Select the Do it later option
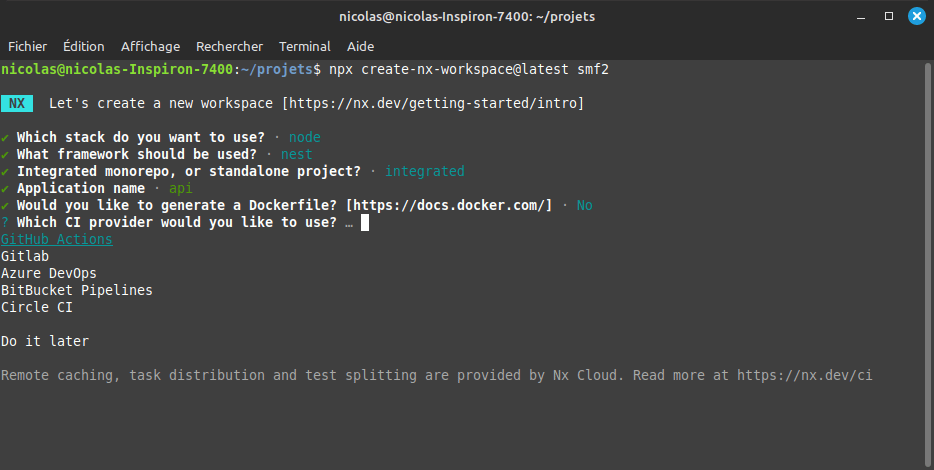 click(45, 341)
